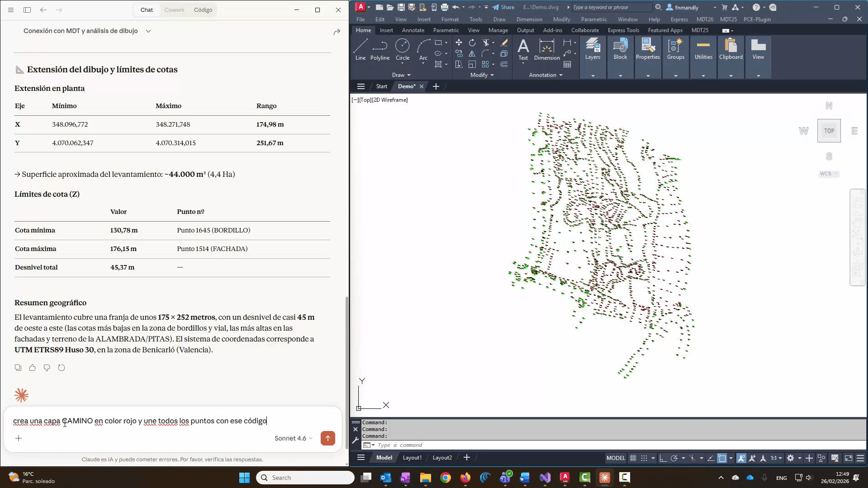Image resolution: width=868 pixels, height=488 pixels.
Task: Switch to the Annotate ribbon tab
Action: coord(413,30)
